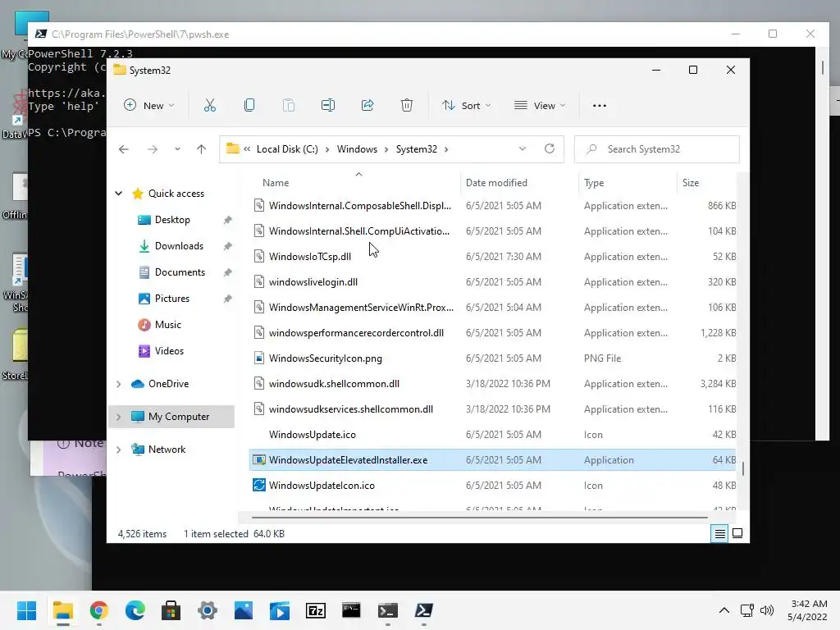The image size is (840, 630).
Task: Open Photos app from the taskbar
Action: click(x=243, y=610)
